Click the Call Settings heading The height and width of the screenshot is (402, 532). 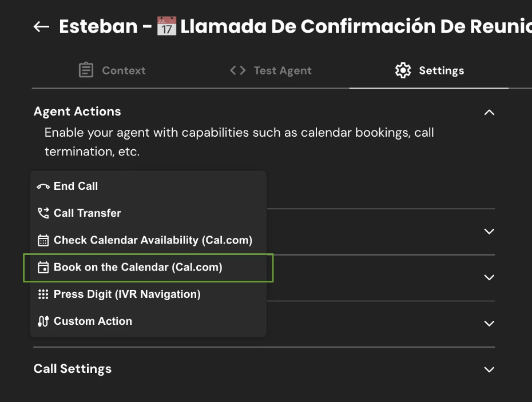click(x=73, y=369)
